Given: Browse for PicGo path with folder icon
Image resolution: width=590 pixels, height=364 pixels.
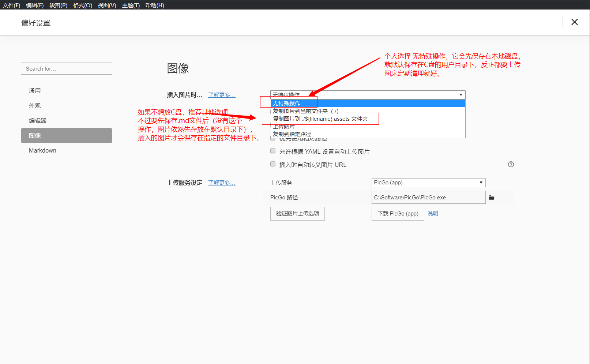Looking at the screenshot, I should coord(492,198).
